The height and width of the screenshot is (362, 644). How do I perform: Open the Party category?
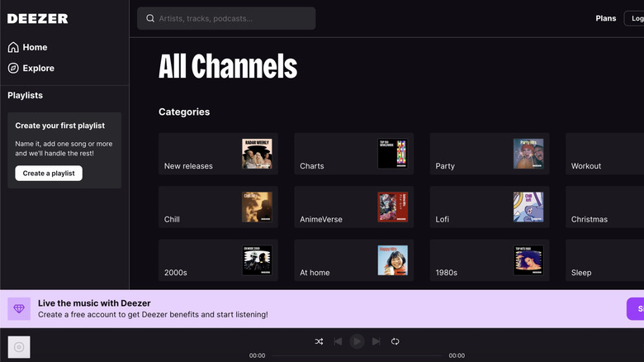pyautogui.click(x=490, y=154)
